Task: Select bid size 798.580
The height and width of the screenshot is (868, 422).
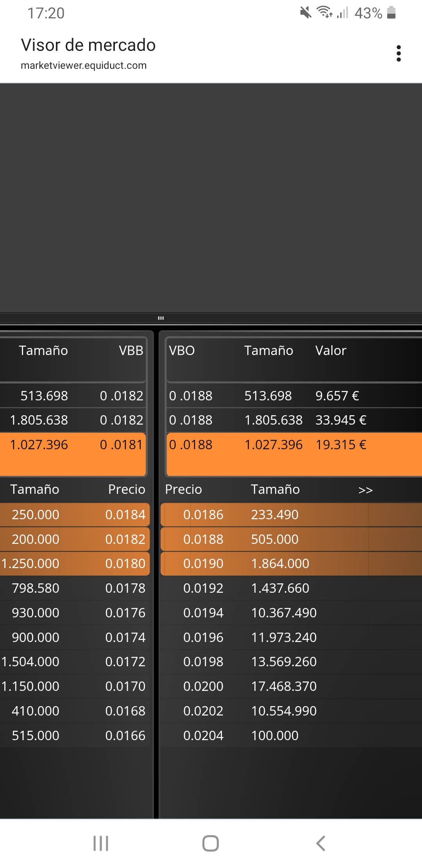Action: click(36, 588)
